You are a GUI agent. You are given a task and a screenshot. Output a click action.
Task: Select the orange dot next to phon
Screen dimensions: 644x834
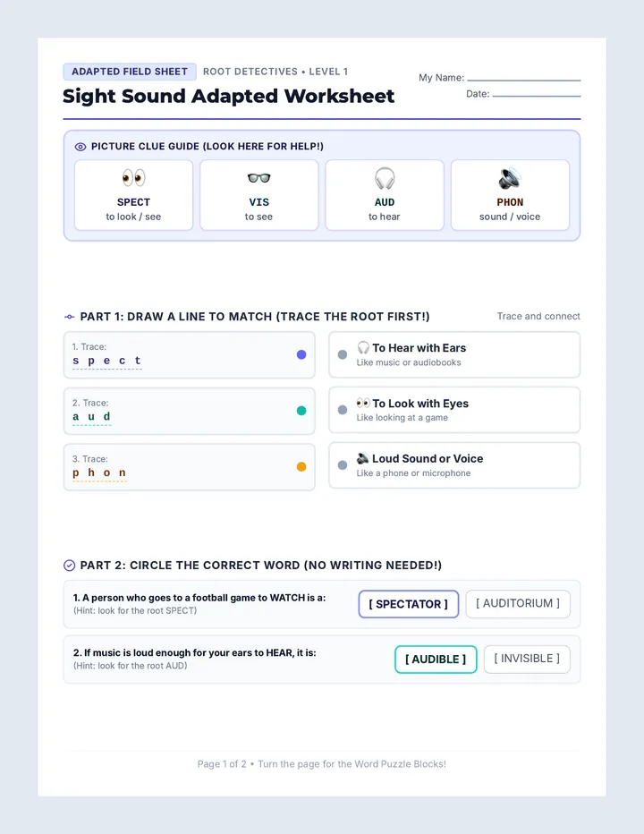301,467
